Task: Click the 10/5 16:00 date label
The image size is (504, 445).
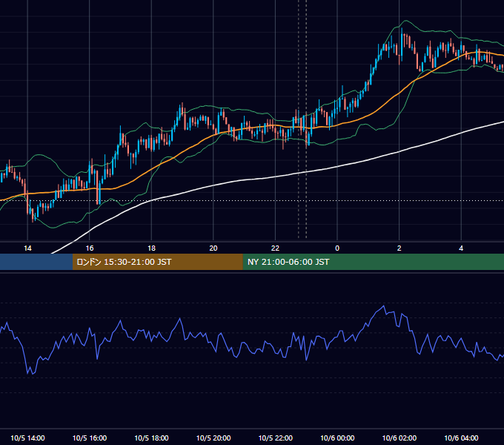Action: pyautogui.click(x=90, y=438)
